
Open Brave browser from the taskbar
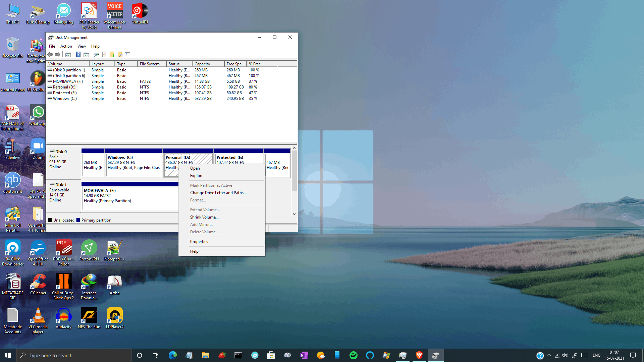point(419,355)
